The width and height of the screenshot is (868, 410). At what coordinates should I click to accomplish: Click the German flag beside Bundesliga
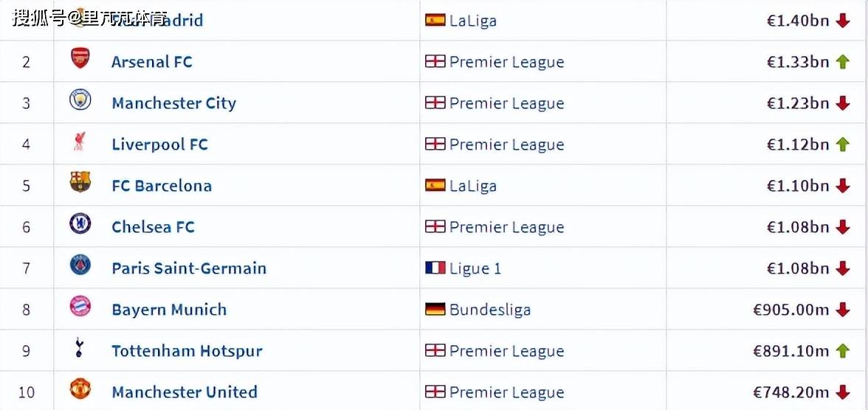pyautogui.click(x=435, y=309)
